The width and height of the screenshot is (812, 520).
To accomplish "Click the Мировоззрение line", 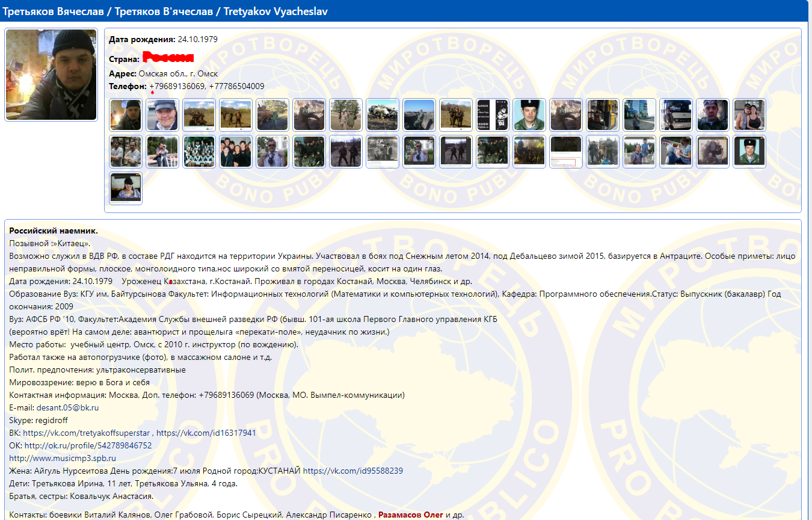I will (79, 382).
